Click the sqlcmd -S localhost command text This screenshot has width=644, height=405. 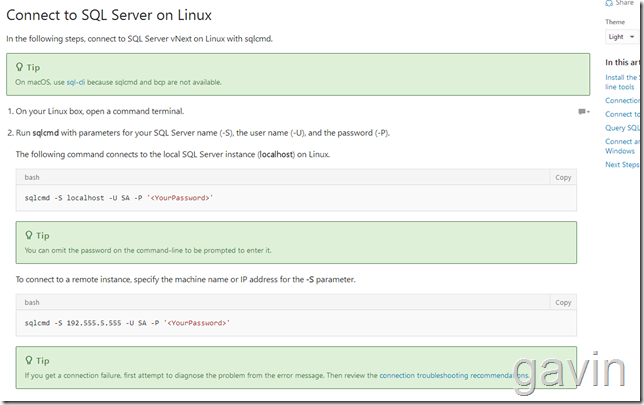click(x=119, y=198)
